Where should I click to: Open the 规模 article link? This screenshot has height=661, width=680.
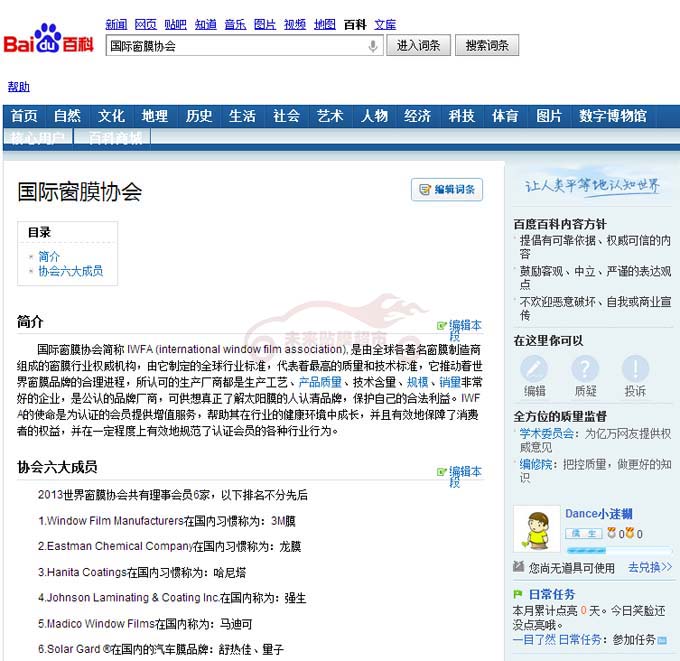[x=418, y=382]
